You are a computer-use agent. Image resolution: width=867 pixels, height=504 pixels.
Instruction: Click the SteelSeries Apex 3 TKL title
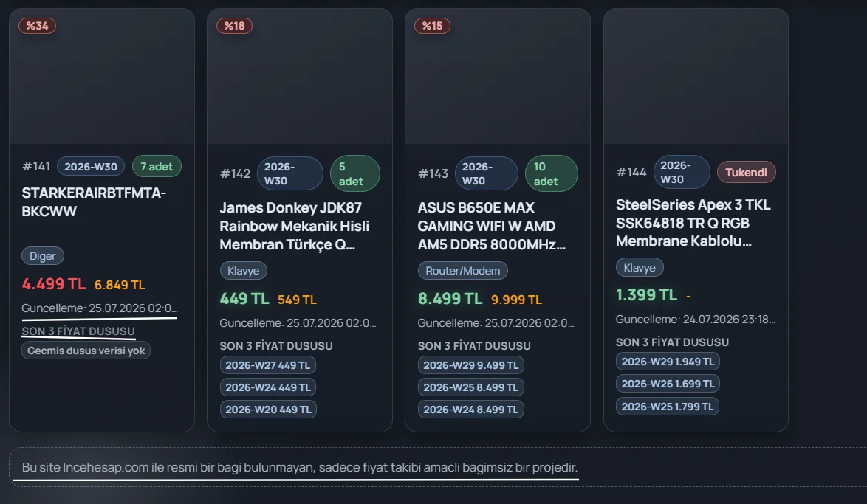pos(693,223)
